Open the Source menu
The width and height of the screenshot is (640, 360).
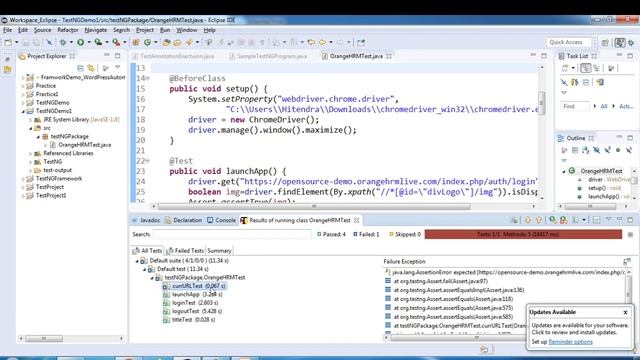pyautogui.click(x=42, y=30)
